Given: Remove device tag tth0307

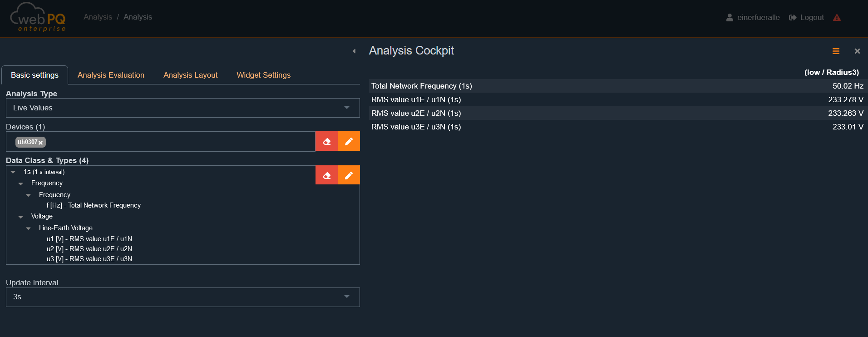Looking at the screenshot, I should click(40, 143).
